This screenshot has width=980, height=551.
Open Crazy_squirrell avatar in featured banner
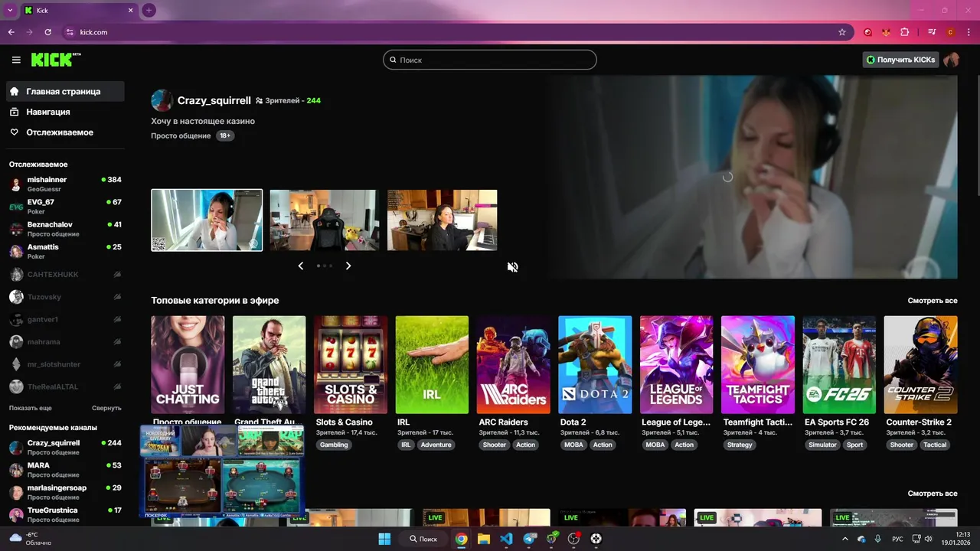(162, 100)
